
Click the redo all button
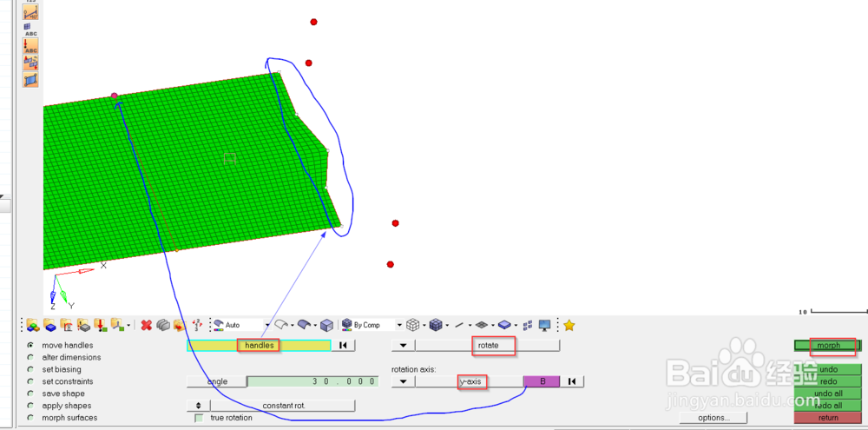[828, 405]
